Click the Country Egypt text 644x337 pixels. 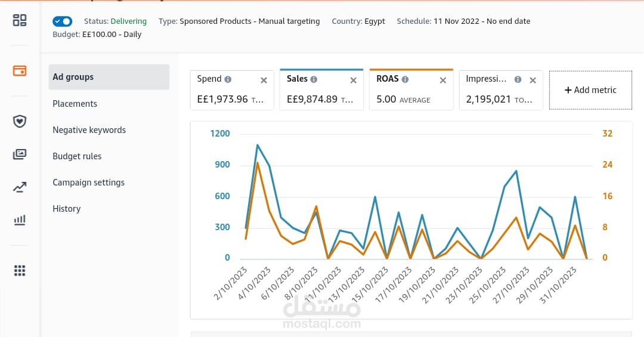click(x=358, y=21)
